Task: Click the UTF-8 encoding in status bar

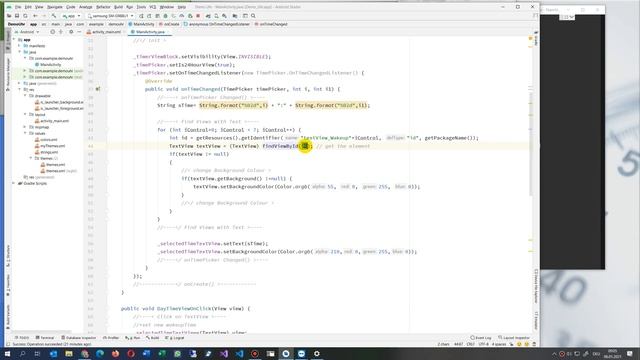Action: (x=483, y=344)
